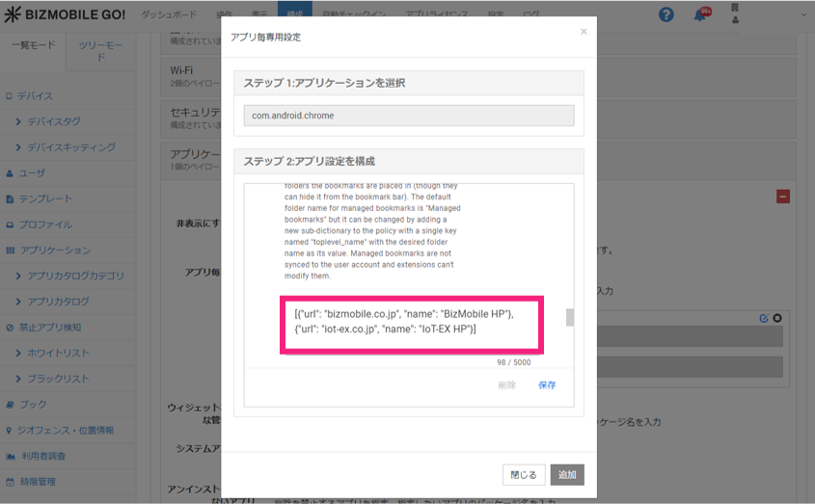Click the 保存 save link

547,385
